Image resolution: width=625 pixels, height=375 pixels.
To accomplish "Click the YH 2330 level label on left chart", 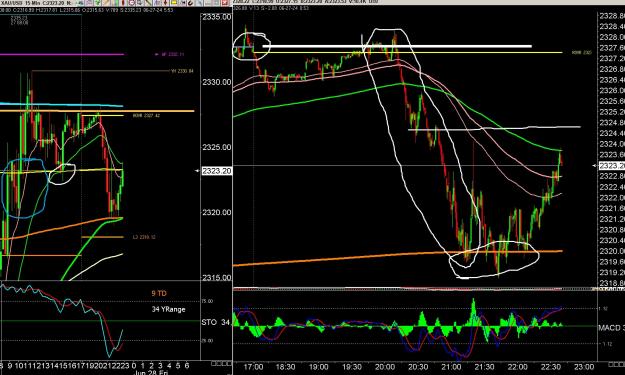I will pyautogui.click(x=182, y=71).
